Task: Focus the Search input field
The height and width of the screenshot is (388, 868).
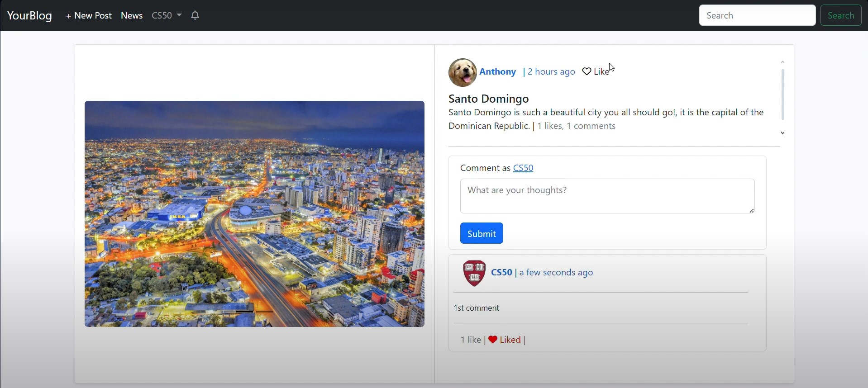Action: tap(757, 16)
